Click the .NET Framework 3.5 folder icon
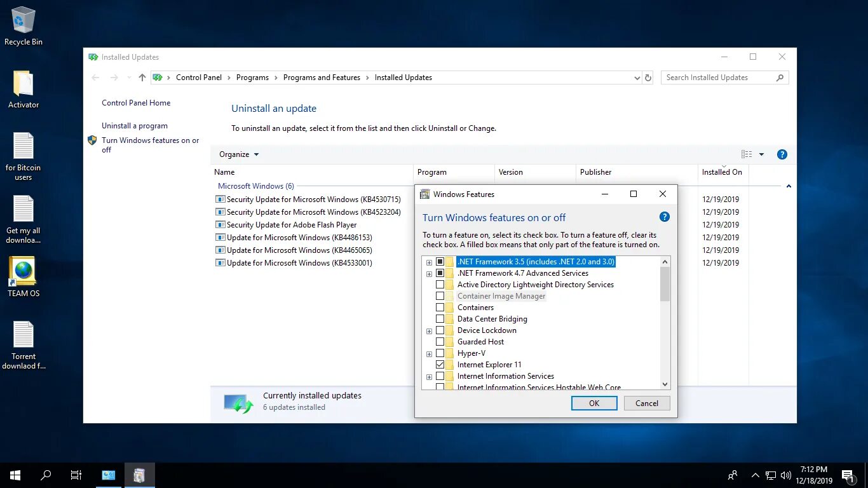The width and height of the screenshot is (868, 488). click(450, 262)
